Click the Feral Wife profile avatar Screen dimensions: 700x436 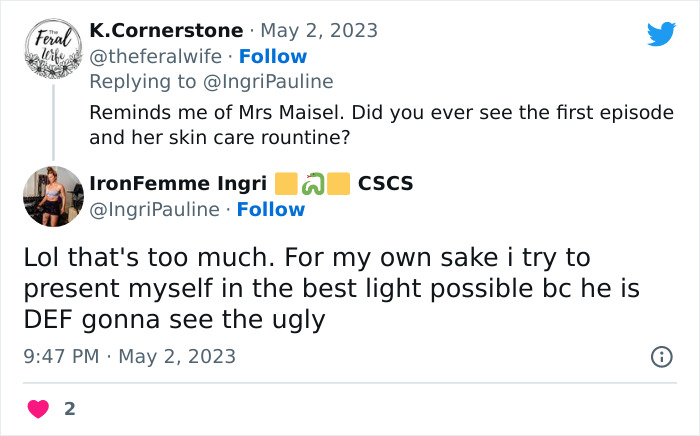tap(52, 46)
